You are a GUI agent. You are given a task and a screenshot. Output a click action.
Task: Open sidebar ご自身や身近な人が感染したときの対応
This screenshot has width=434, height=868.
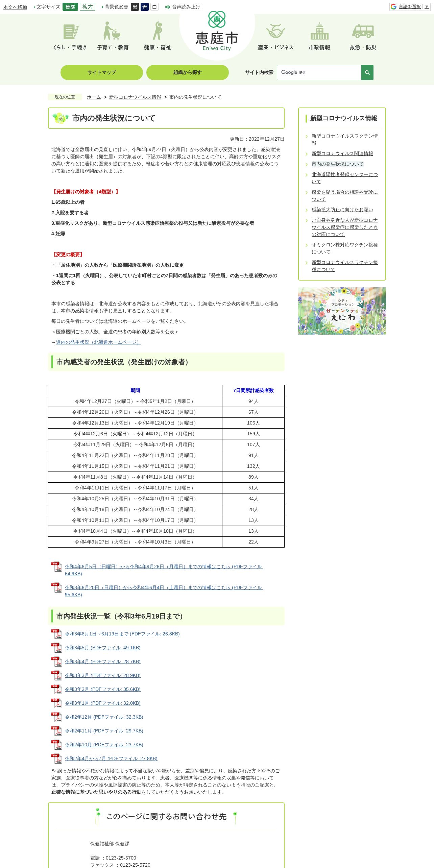click(345, 227)
